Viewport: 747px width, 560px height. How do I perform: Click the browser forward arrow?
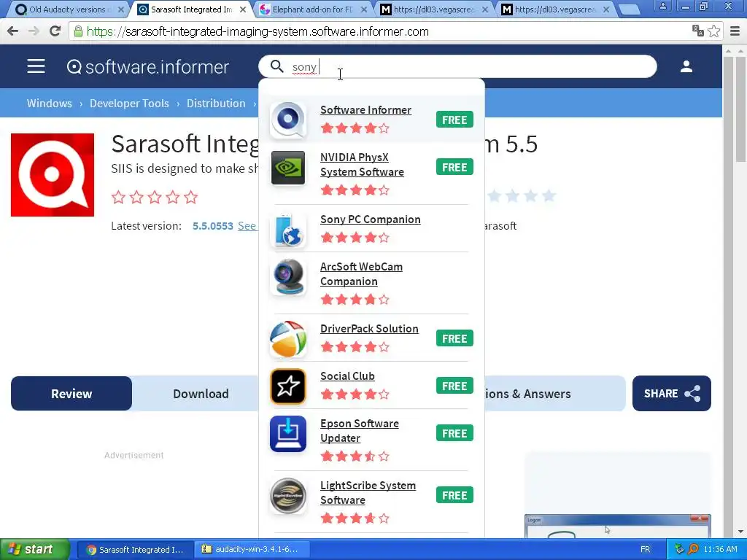pyautogui.click(x=34, y=31)
